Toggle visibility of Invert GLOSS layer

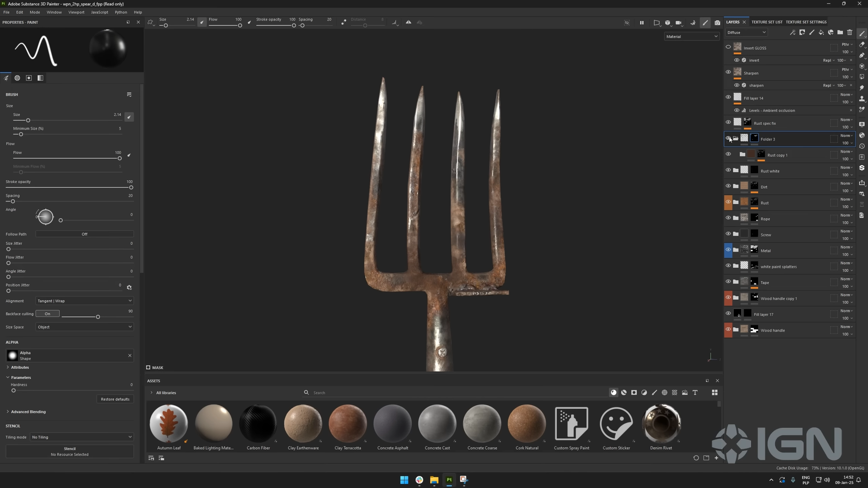click(x=728, y=47)
